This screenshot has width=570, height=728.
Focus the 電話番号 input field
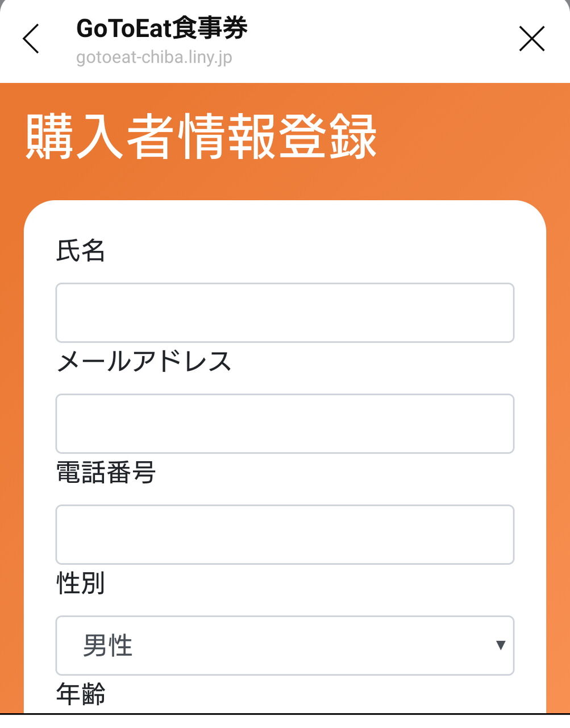point(285,535)
